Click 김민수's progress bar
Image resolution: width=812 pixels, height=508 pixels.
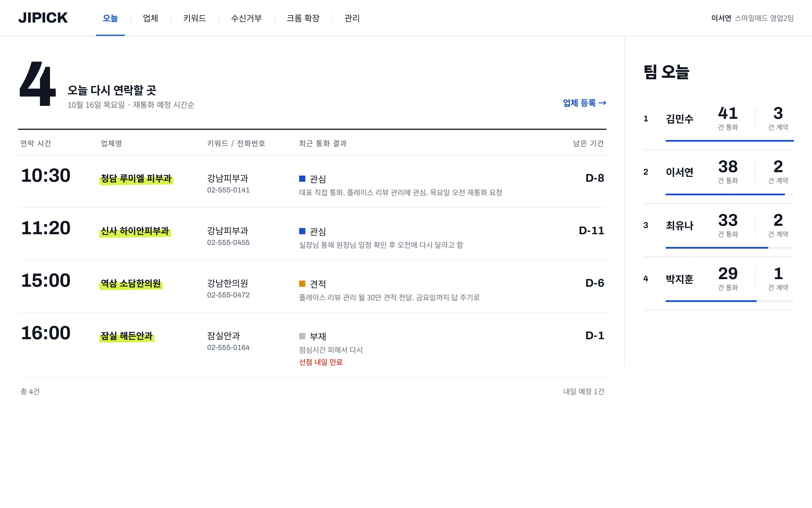(x=729, y=141)
